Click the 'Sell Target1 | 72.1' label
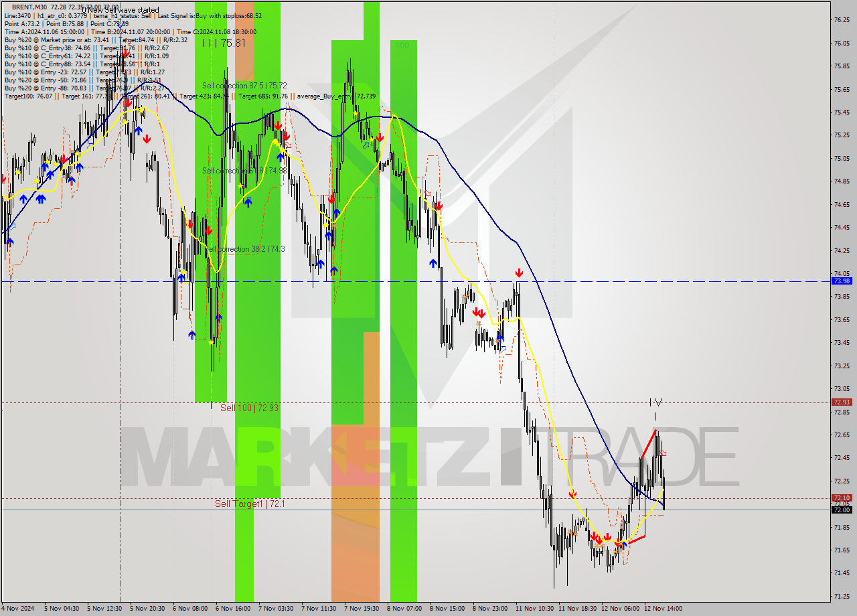The image size is (857, 616). [x=250, y=504]
